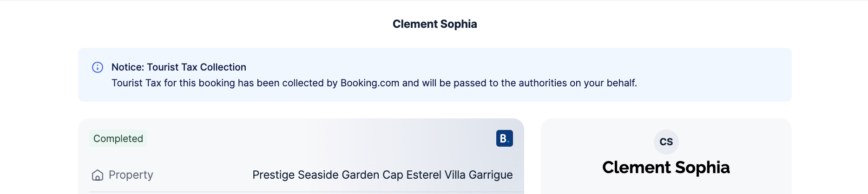The image size is (868, 194).
Task: Click the Property label text
Action: point(131,175)
